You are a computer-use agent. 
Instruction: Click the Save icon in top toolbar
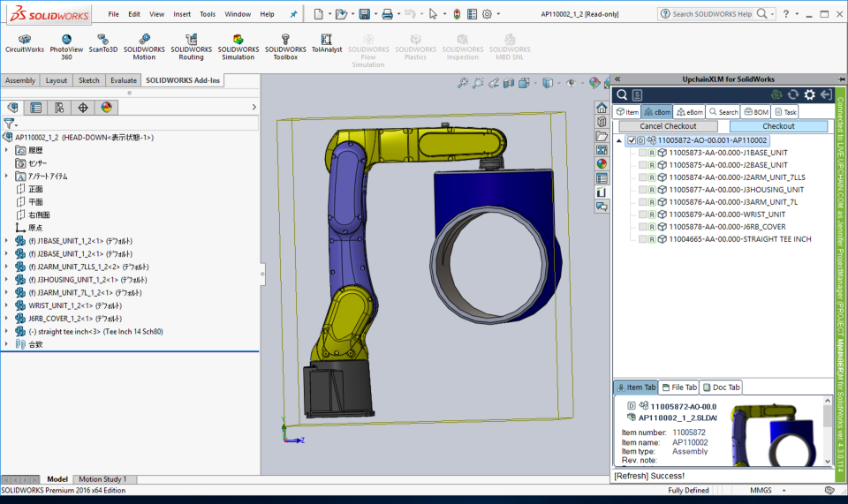[364, 14]
